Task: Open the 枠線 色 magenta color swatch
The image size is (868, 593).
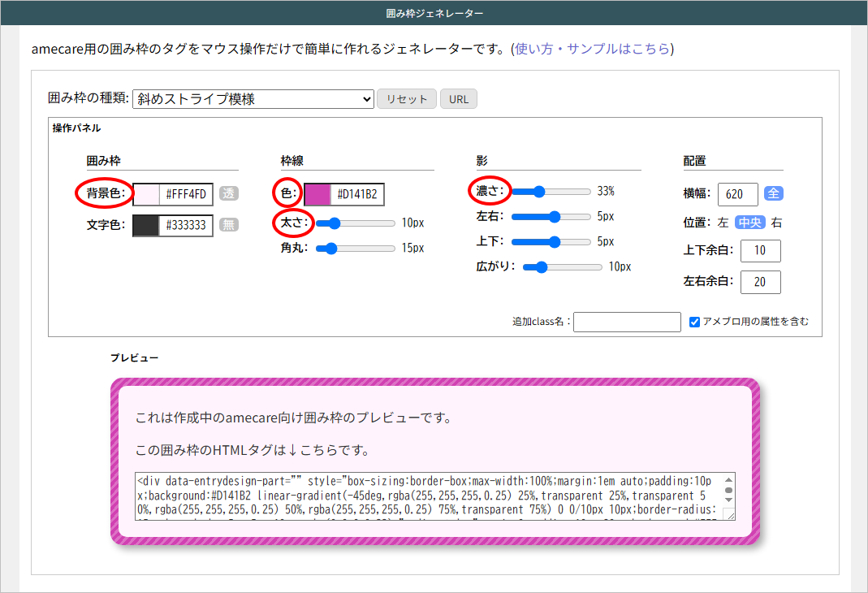Action: 317,195
